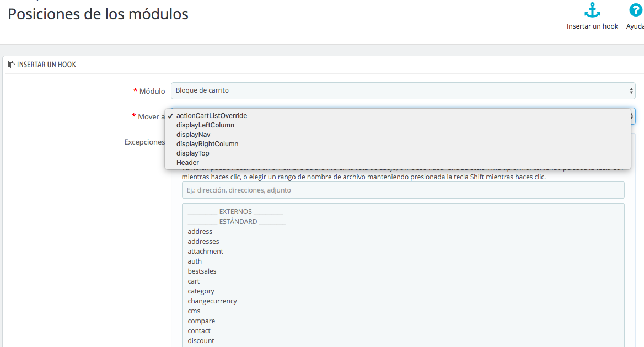Click the anchor icon for Insertar un hook

tap(592, 10)
